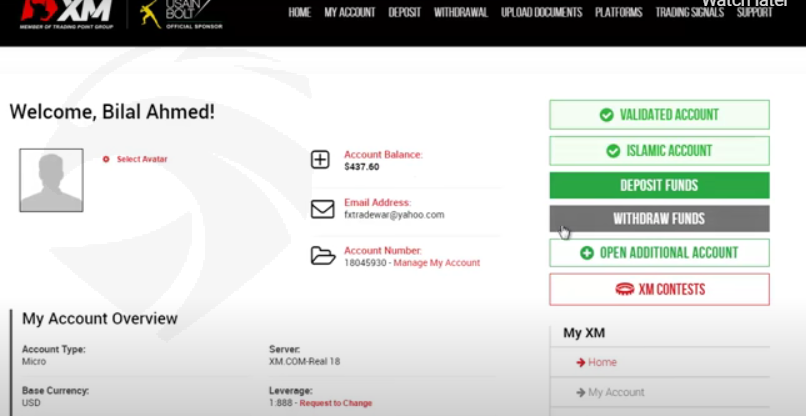The image size is (806, 416).
Task: Click the folder icon next to Account Number
Action: [x=323, y=256]
